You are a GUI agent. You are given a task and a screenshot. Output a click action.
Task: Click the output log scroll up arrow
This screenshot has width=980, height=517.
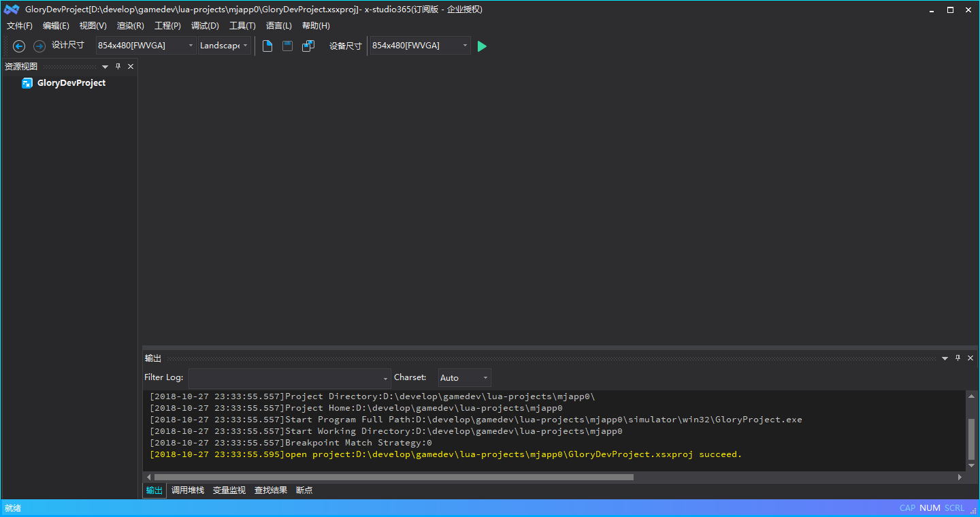971,395
